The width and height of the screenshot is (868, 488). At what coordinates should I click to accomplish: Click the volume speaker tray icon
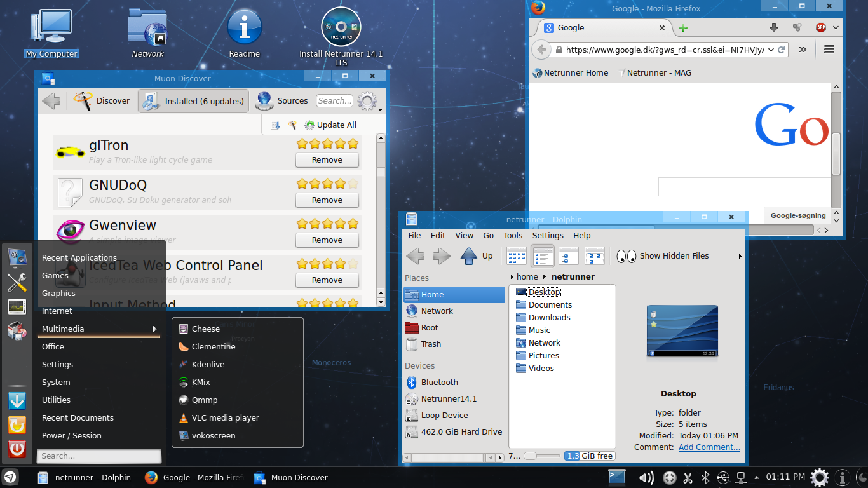[x=646, y=478]
